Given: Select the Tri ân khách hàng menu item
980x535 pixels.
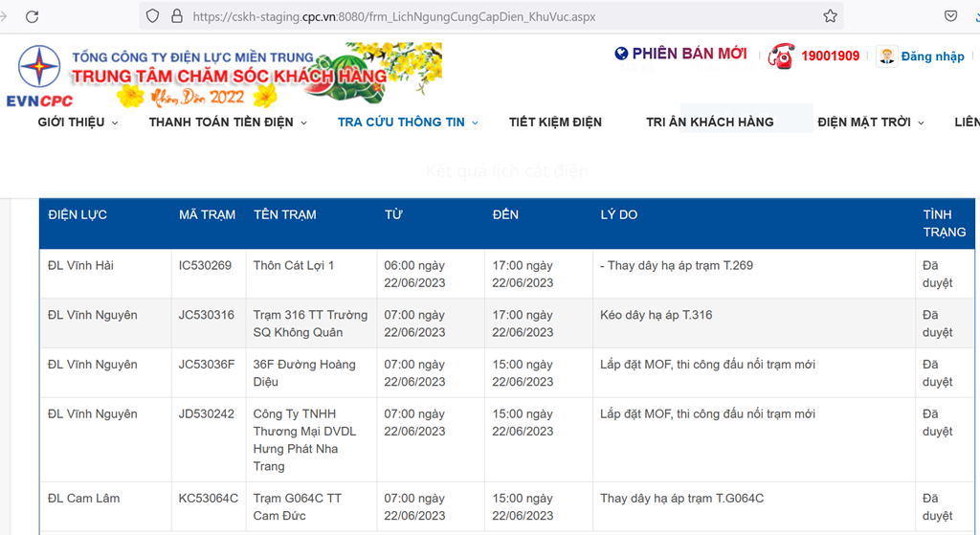Looking at the screenshot, I should point(709,123).
